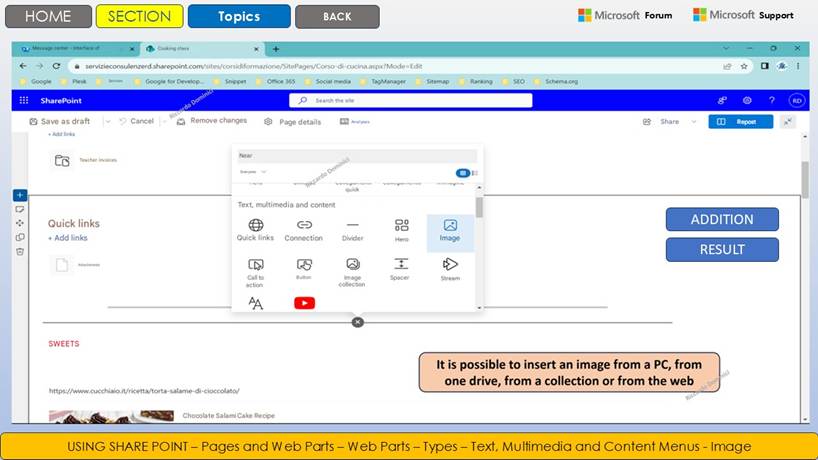Choose the Divider web part
818x460 pixels.
point(352,230)
